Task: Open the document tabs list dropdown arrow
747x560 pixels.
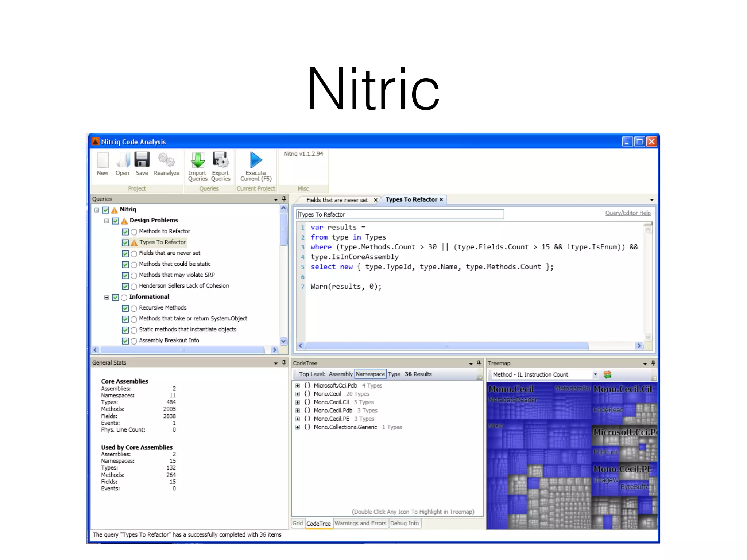Action: 652,200
